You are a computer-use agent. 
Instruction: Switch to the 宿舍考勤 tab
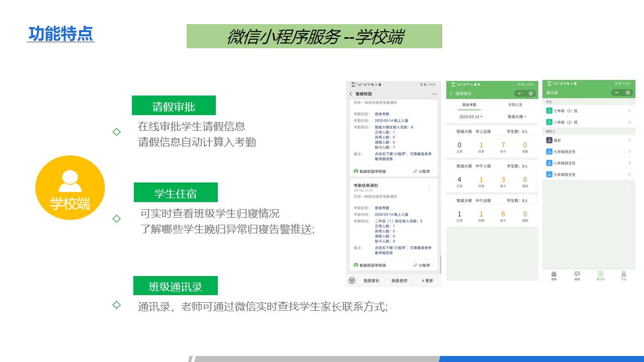(x=469, y=105)
